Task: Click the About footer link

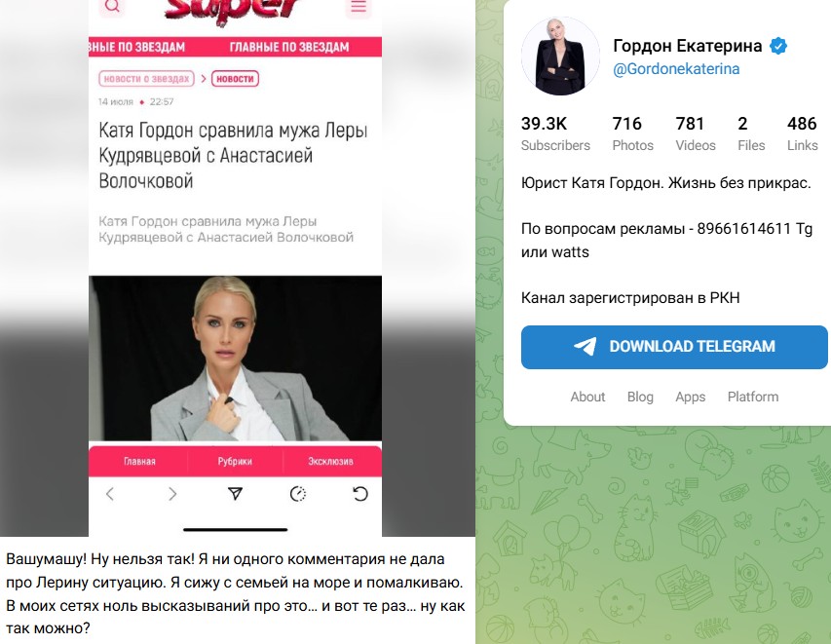Action: (587, 397)
